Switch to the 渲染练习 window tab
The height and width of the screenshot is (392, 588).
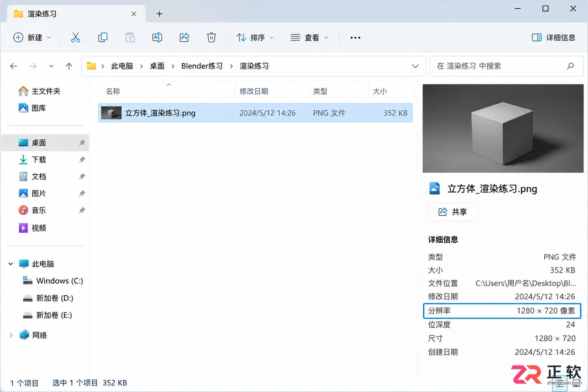point(76,14)
